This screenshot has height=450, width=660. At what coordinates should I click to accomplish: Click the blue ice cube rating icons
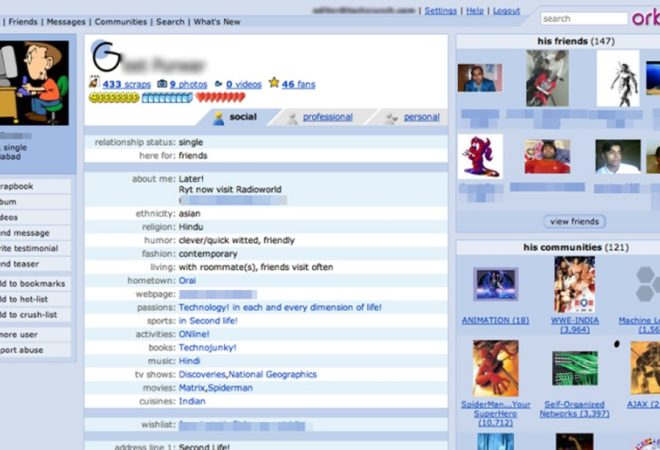pos(167,98)
